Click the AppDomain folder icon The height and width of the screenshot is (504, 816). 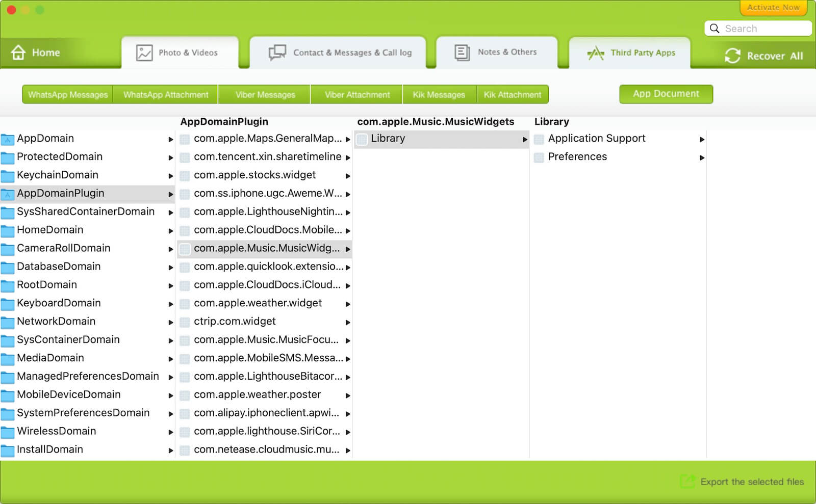pyautogui.click(x=8, y=139)
